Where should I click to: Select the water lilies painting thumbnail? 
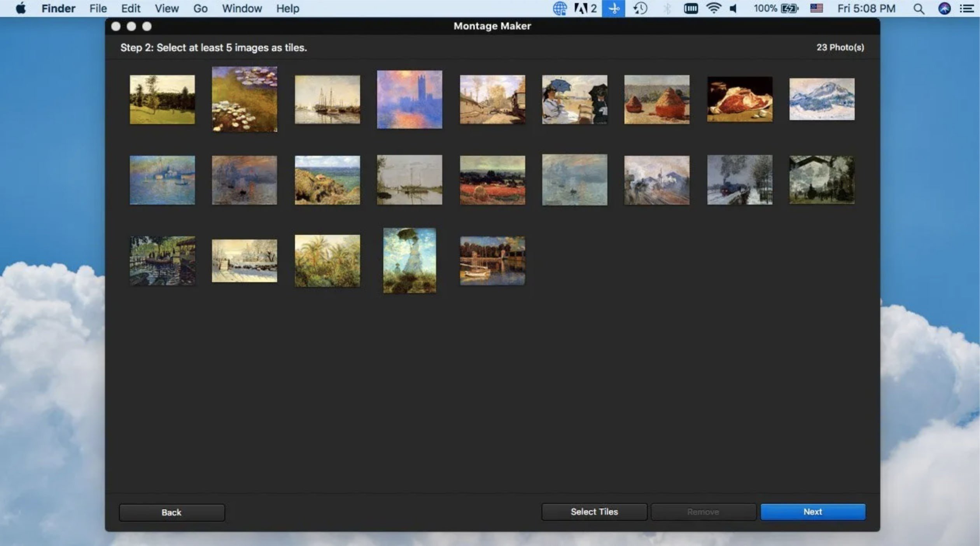coord(244,99)
